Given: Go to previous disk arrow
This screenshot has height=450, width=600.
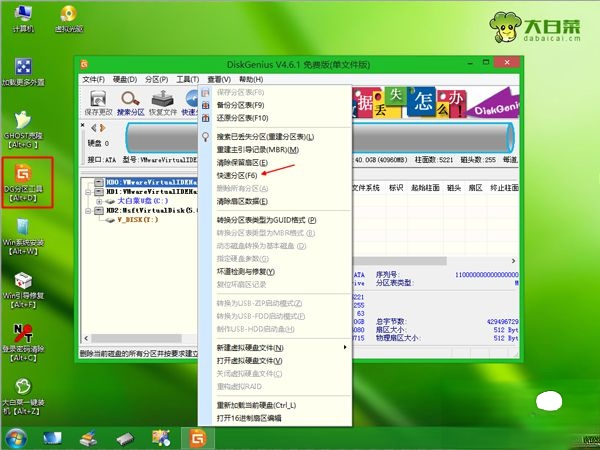Looking at the screenshot, I should (93, 128).
